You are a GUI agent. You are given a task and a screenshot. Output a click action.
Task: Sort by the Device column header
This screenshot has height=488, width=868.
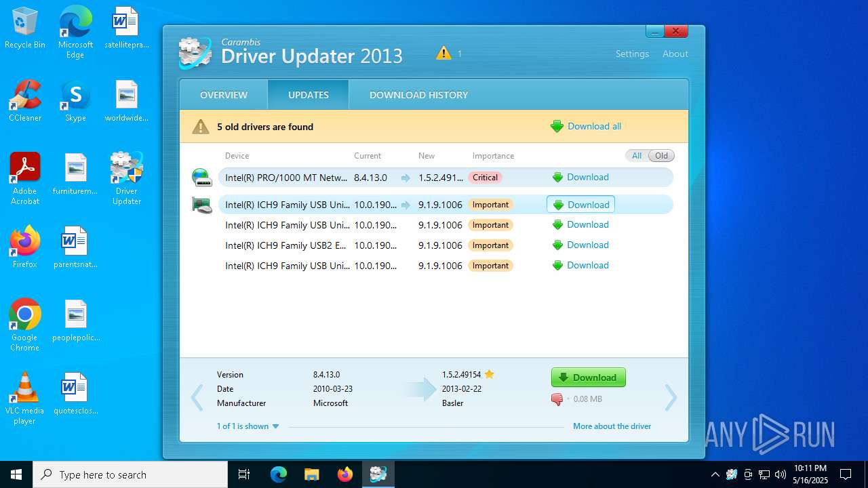(x=237, y=156)
